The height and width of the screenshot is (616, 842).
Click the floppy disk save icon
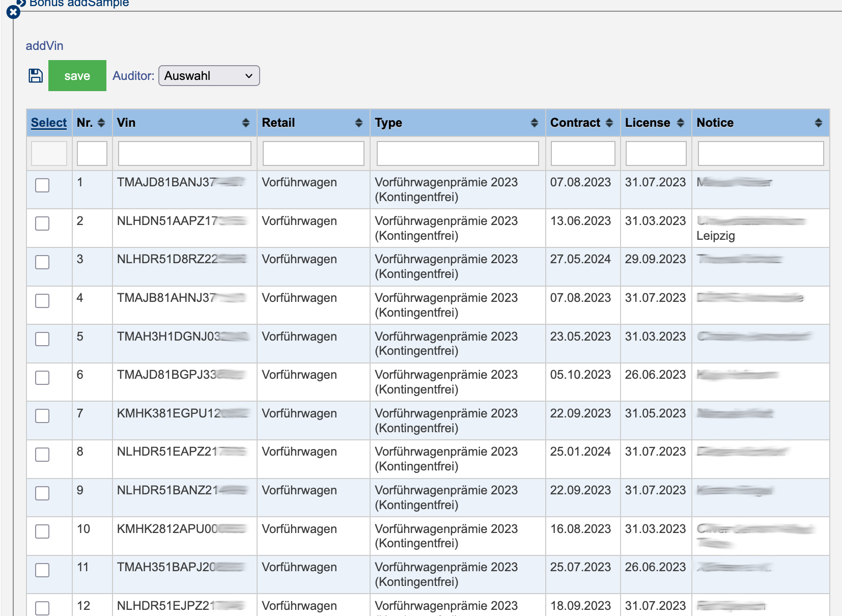click(36, 76)
